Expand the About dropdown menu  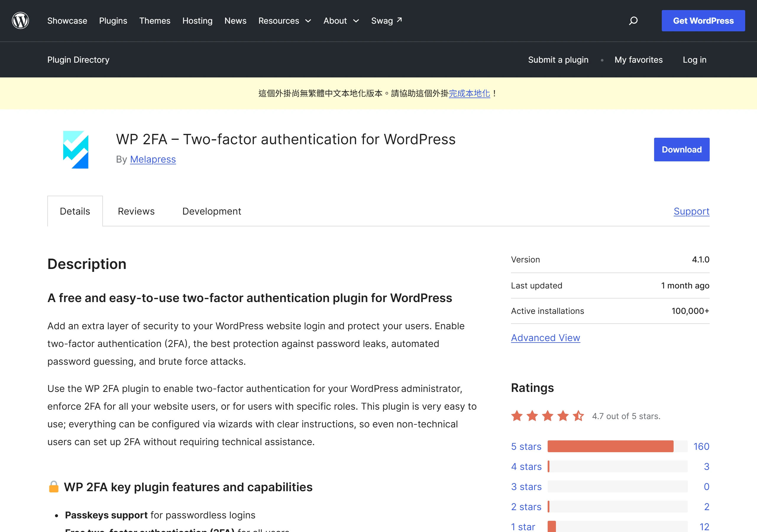tap(341, 21)
